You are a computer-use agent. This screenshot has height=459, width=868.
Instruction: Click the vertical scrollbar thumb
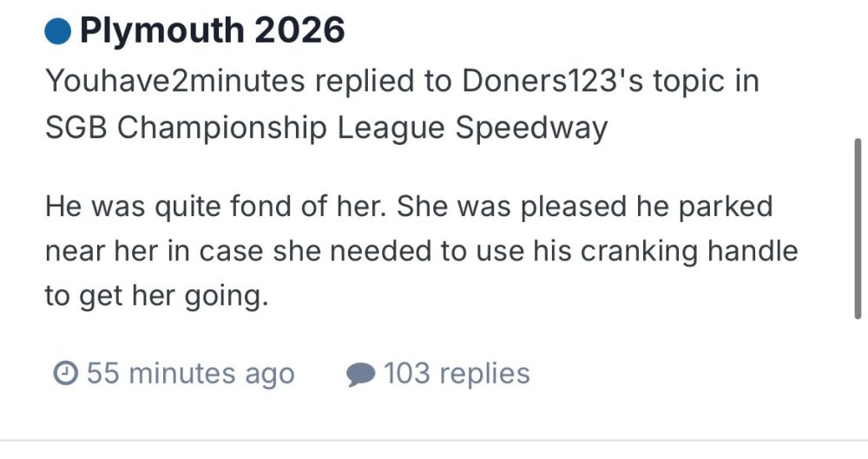coord(858,228)
